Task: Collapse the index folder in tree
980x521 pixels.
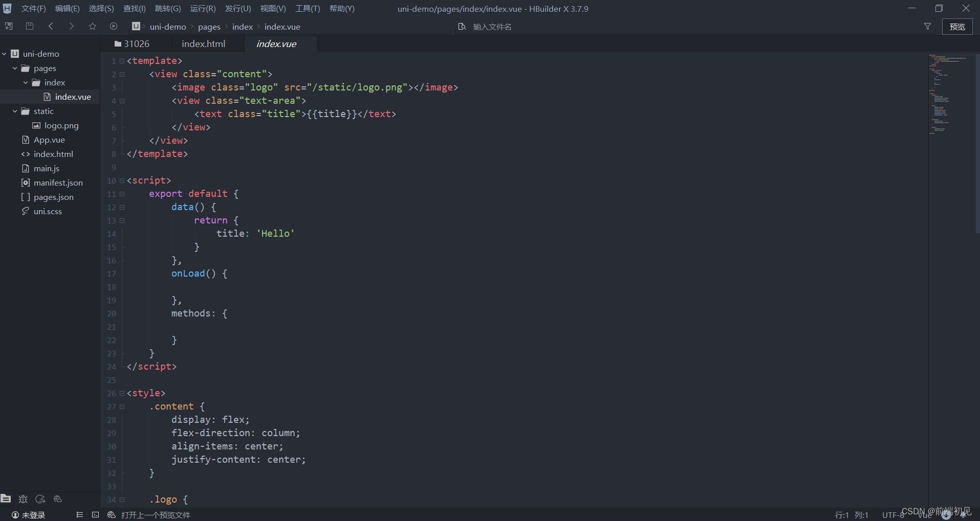Action: coord(26,82)
